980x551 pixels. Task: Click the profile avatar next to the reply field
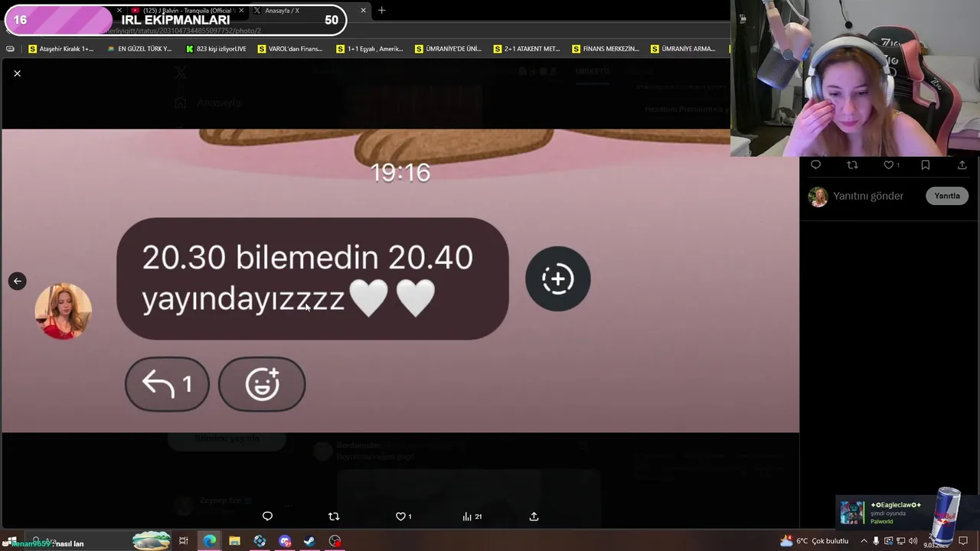point(818,197)
